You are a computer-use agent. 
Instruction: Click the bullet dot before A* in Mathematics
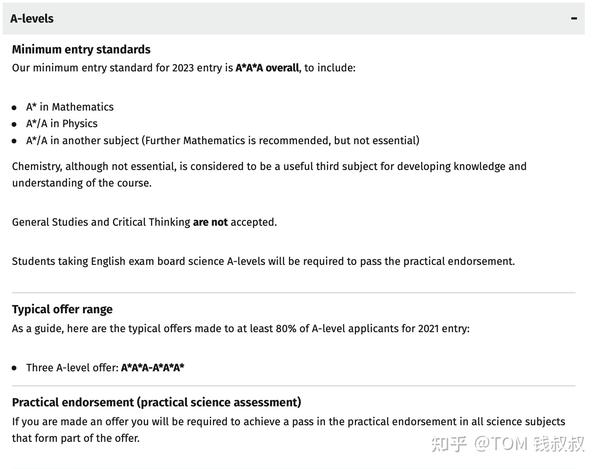point(14,107)
